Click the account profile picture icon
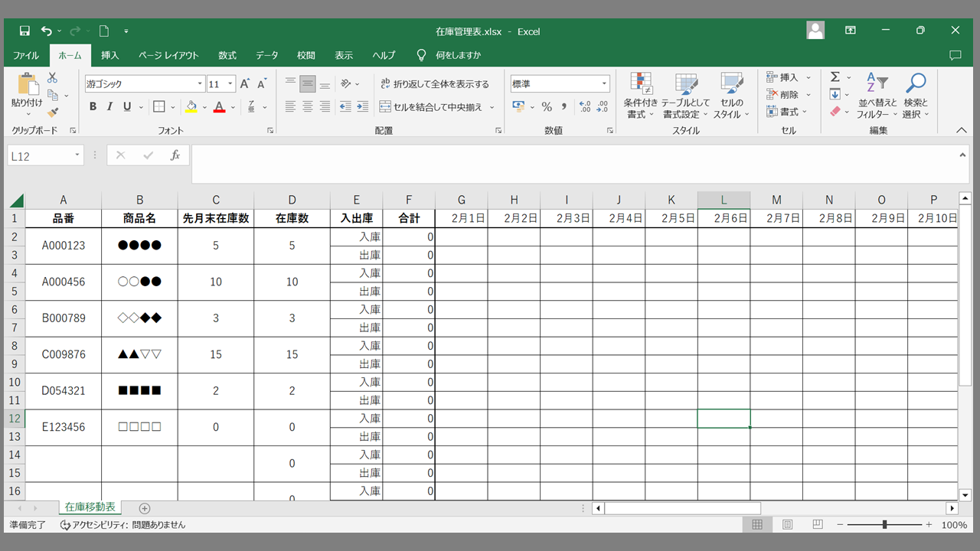 (815, 31)
